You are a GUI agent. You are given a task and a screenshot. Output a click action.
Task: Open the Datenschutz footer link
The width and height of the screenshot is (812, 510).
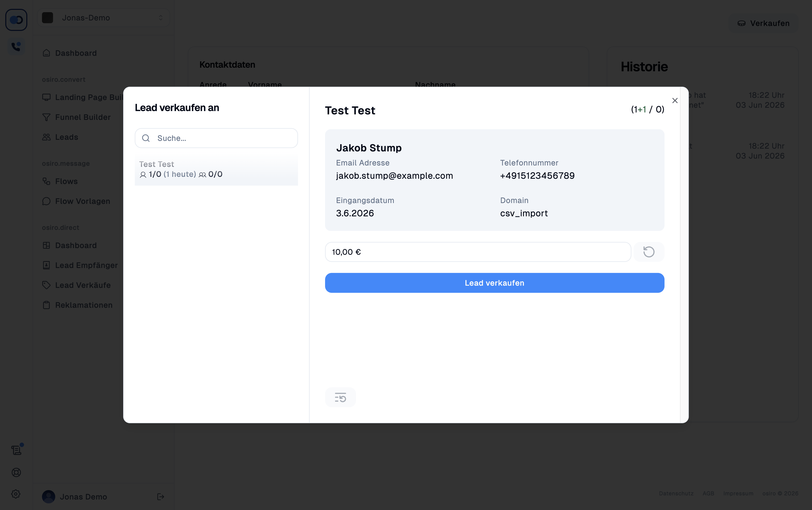click(676, 493)
